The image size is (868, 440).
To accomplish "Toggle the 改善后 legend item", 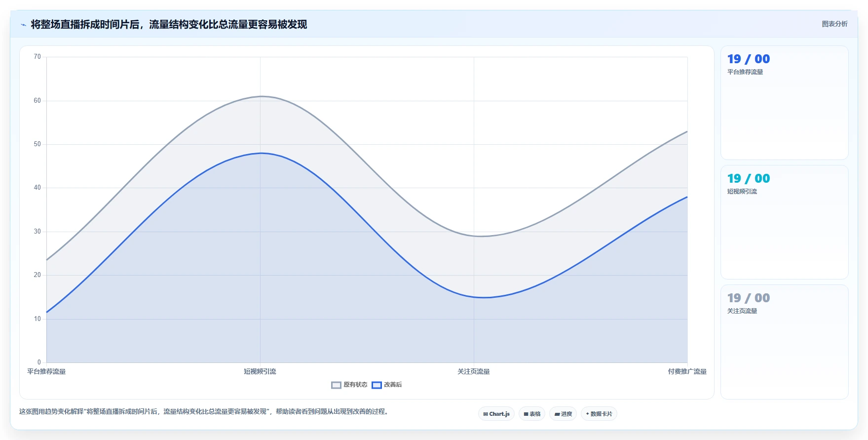I will 386,385.
